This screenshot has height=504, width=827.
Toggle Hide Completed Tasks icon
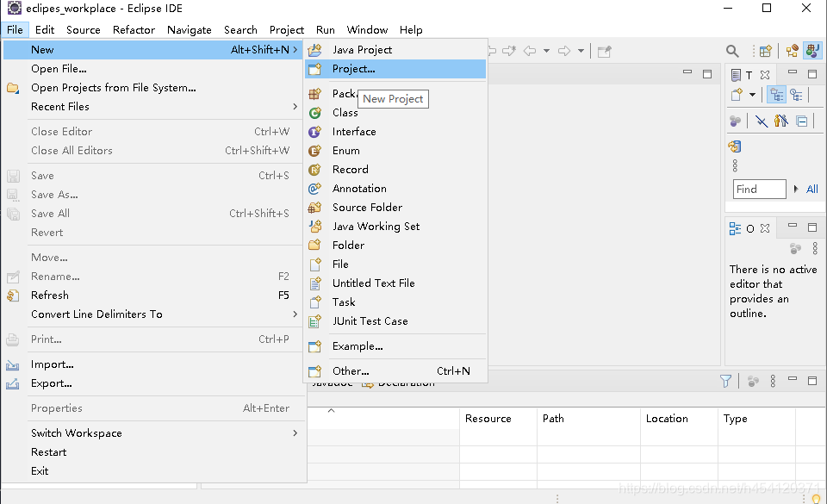coord(762,121)
